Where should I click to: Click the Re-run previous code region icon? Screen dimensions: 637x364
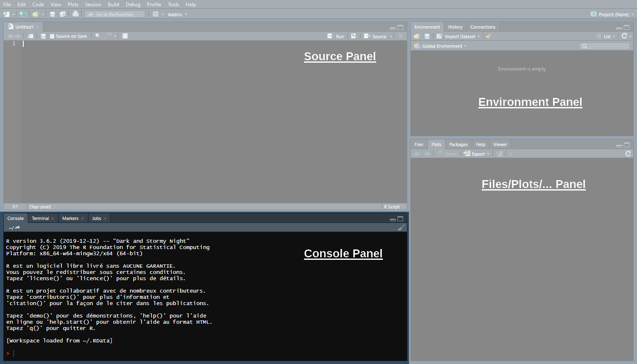point(354,36)
